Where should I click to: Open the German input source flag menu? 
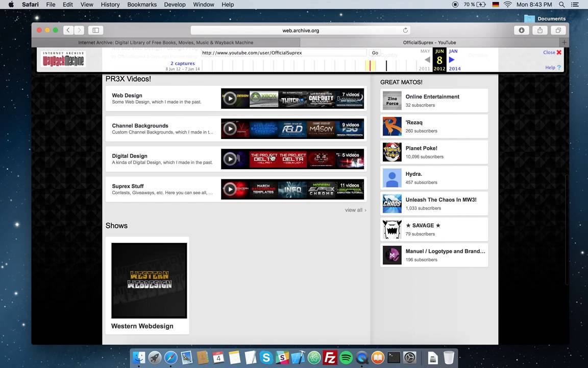[x=496, y=5]
